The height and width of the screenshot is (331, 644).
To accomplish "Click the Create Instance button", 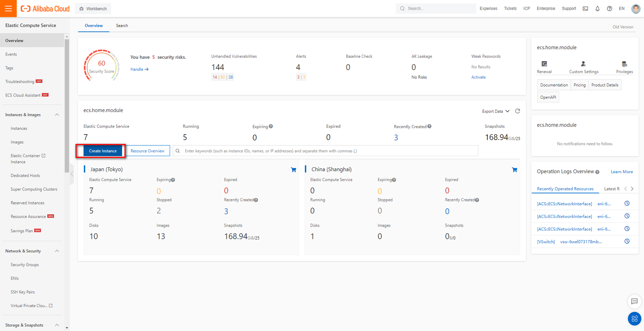I will [103, 151].
